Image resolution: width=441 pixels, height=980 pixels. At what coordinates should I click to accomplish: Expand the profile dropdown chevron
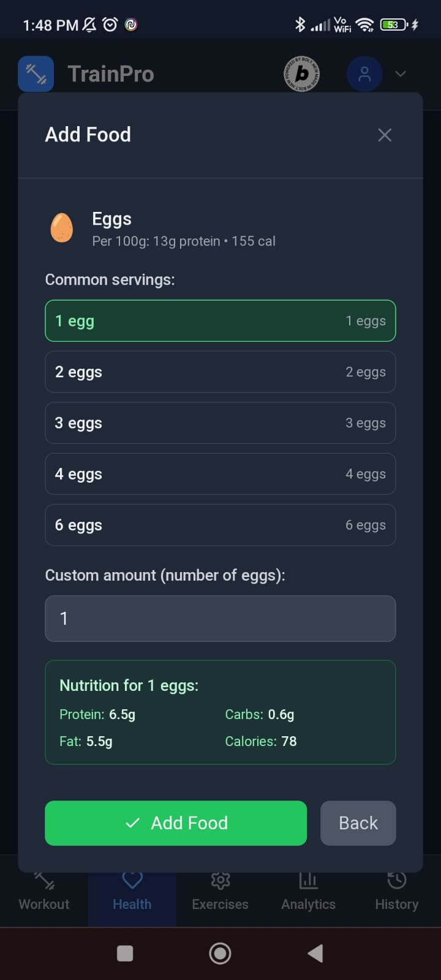pyautogui.click(x=401, y=74)
